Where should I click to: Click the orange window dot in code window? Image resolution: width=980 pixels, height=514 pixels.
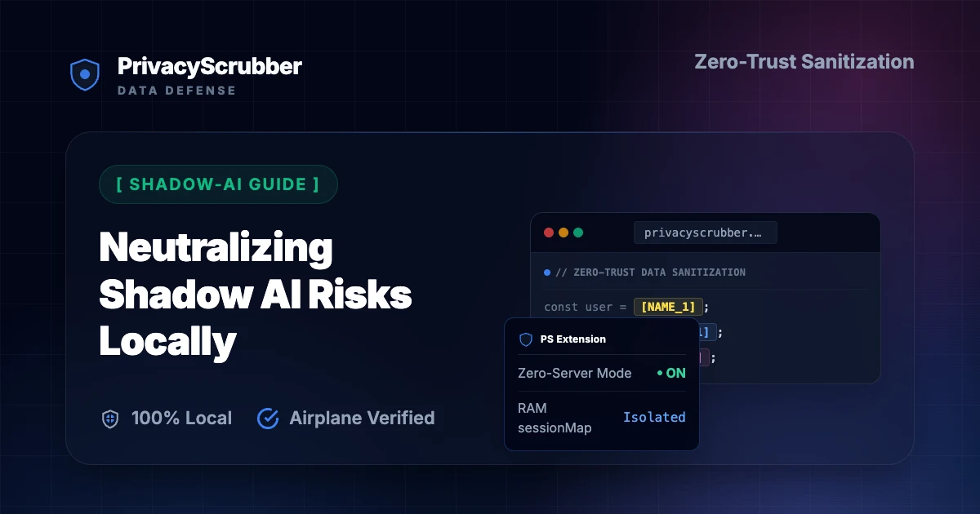click(x=563, y=233)
